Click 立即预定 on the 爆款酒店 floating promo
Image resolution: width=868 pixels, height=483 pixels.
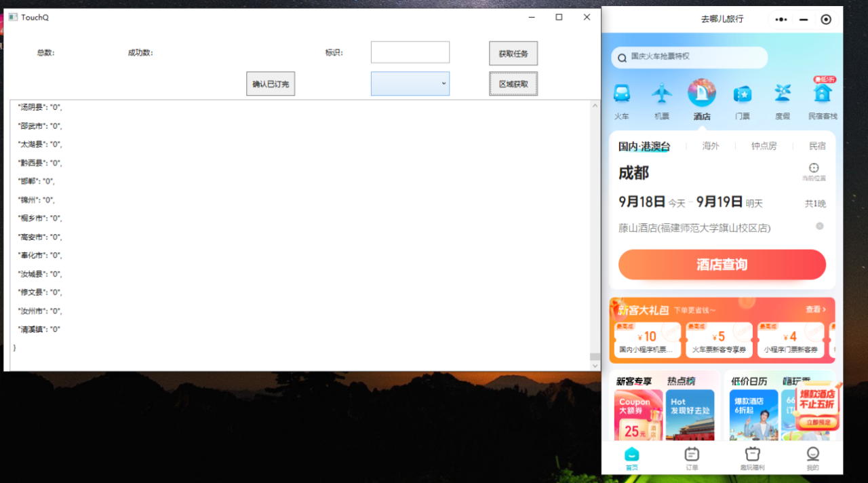(817, 422)
